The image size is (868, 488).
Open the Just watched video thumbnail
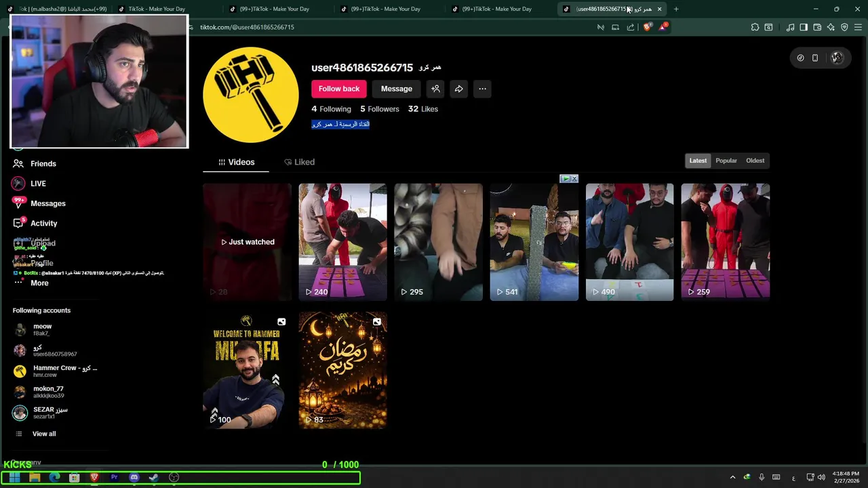click(247, 242)
